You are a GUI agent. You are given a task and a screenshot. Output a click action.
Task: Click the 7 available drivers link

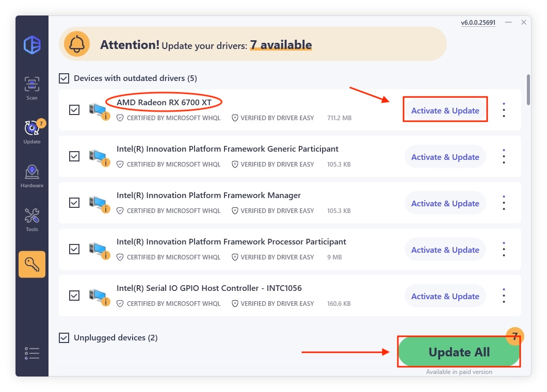coord(281,45)
